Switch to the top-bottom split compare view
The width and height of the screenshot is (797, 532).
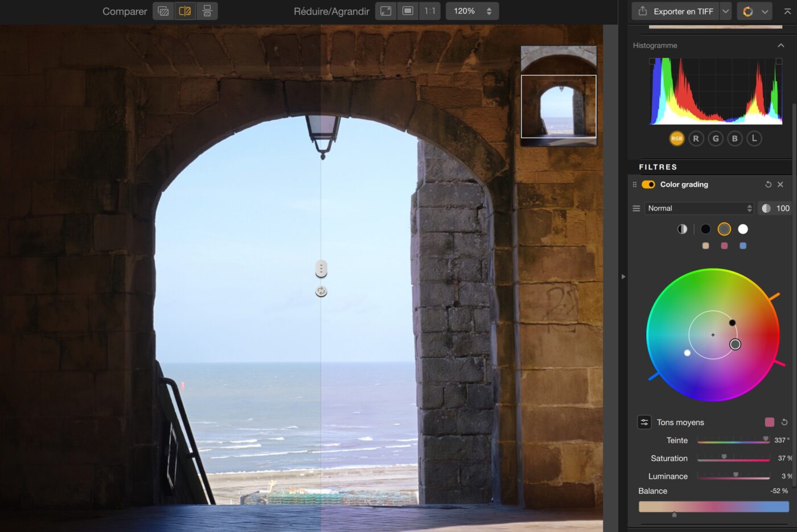(207, 11)
